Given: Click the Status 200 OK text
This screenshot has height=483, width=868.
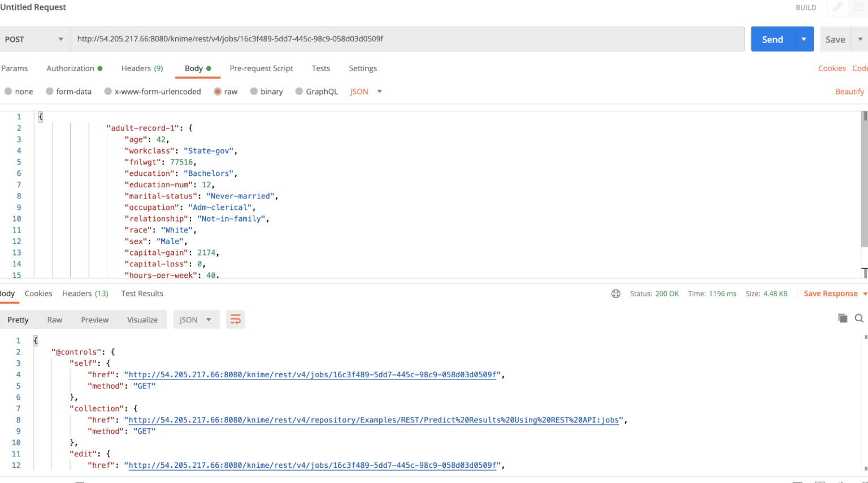Looking at the screenshot, I should click(x=654, y=294).
